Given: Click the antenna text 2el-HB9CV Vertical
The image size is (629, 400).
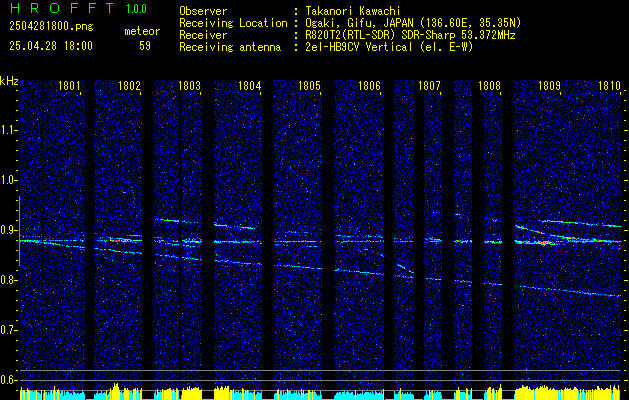Looking at the screenshot, I should (357, 47).
